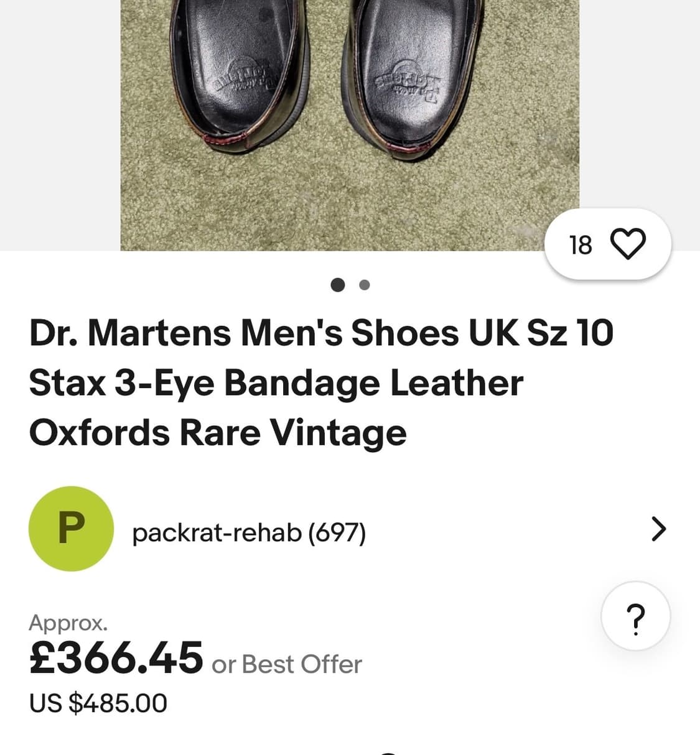Tap 'Oxfords Rare Vintage' title line

[x=218, y=432]
